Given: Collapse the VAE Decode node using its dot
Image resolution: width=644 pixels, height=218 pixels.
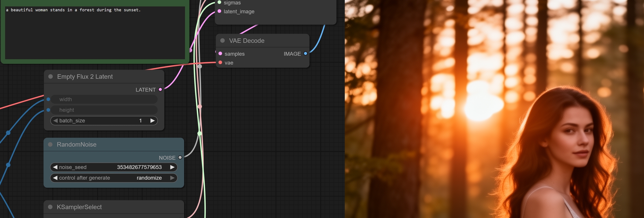Looking at the screenshot, I should [x=222, y=41].
